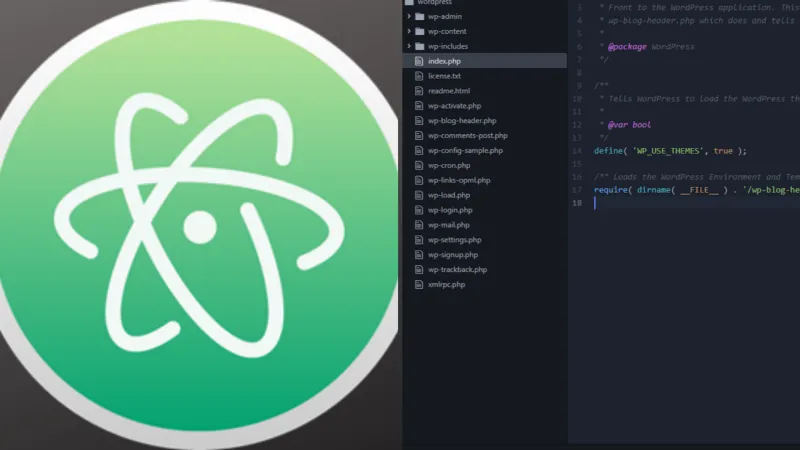Expand the wp-admin folder chevron
The height and width of the screenshot is (450, 800).
409,16
